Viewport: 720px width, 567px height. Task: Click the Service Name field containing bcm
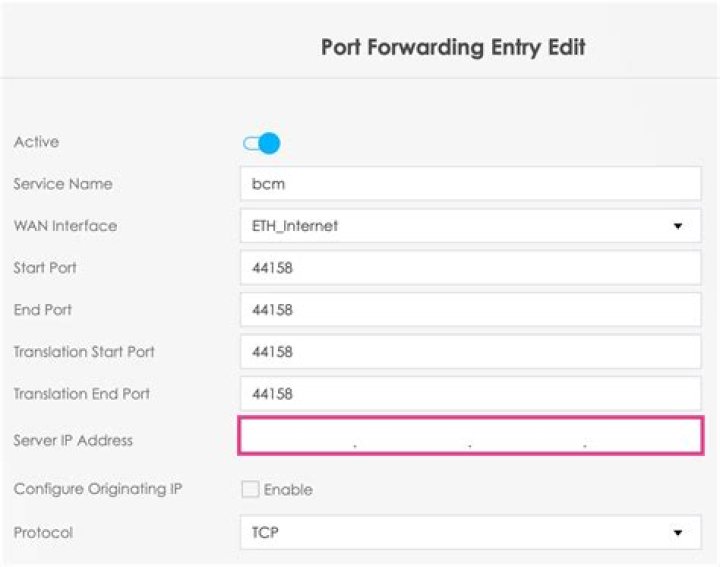click(470, 185)
